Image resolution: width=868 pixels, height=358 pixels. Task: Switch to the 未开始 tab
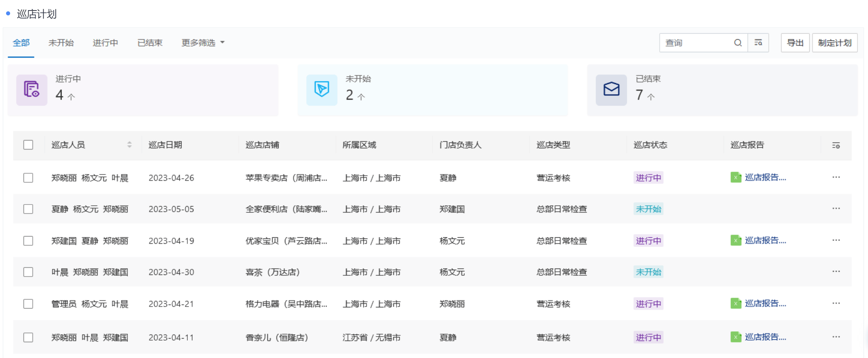point(61,43)
